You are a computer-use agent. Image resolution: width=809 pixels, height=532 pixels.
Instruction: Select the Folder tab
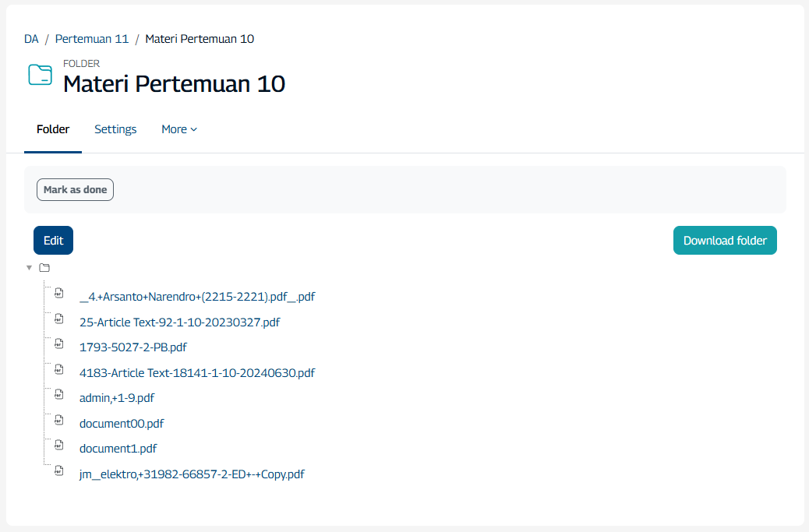(53, 129)
